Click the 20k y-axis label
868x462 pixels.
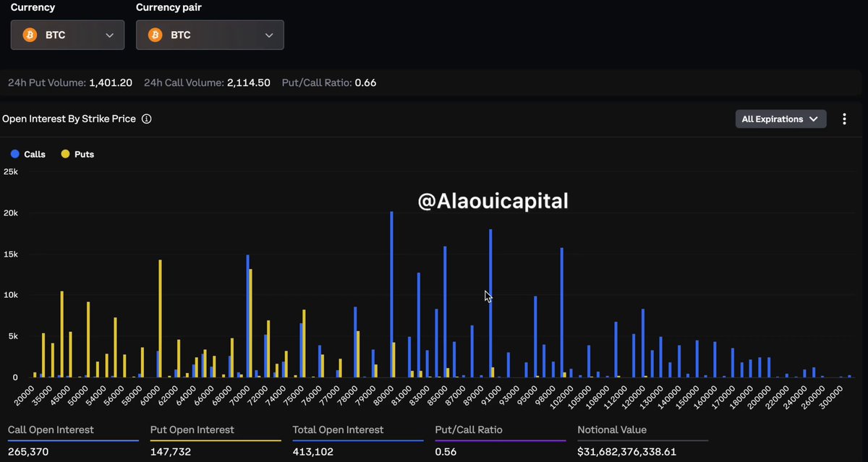pyautogui.click(x=10, y=213)
